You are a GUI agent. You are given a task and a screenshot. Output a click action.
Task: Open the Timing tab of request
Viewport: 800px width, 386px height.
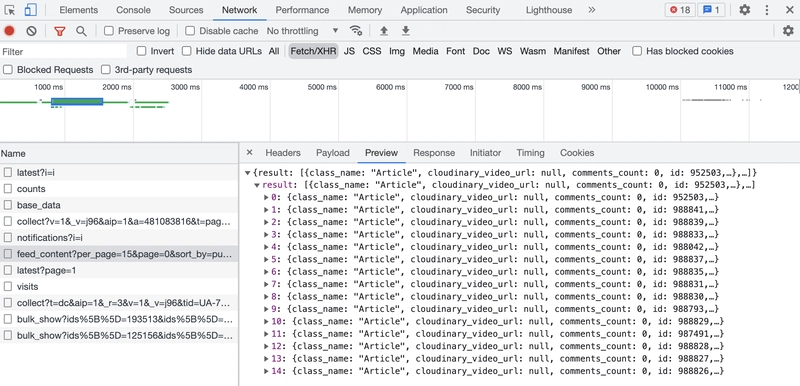(530, 153)
